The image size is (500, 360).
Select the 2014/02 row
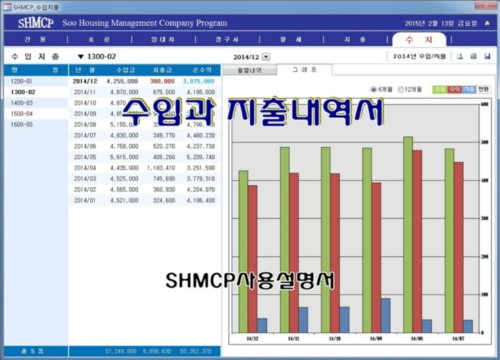tap(144, 190)
